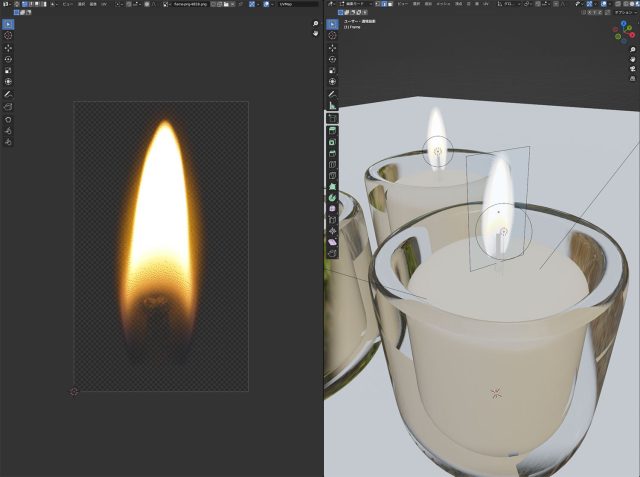Open the editor type dropdown in UV editor
The height and width of the screenshot is (477, 640).
[6, 4]
